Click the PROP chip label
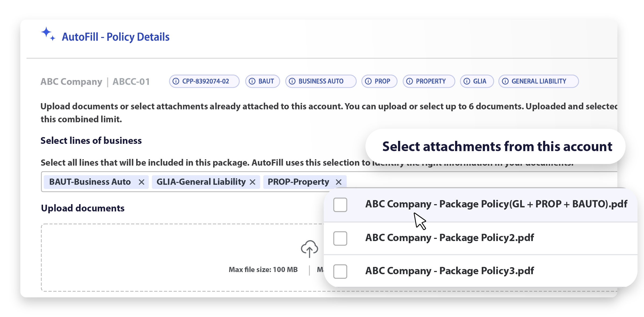Screen dimensions: 644x317 click(x=382, y=81)
